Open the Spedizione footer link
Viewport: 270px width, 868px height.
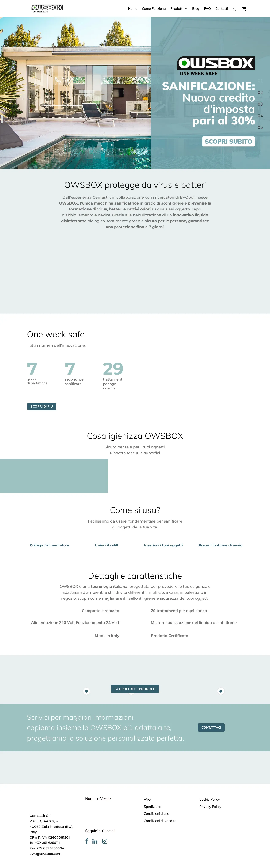(x=152, y=807)
